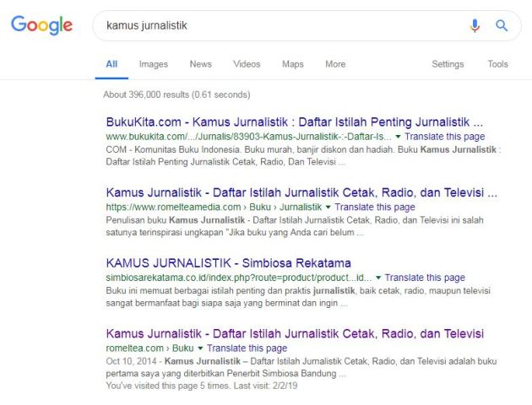
Task: Expand dropdown arrow beside romelteamedia.com URL
Action: 328,208
